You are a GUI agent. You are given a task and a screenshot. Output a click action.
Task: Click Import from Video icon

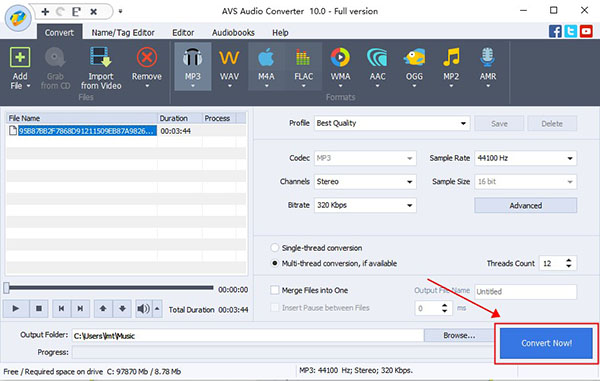[101, 57]
